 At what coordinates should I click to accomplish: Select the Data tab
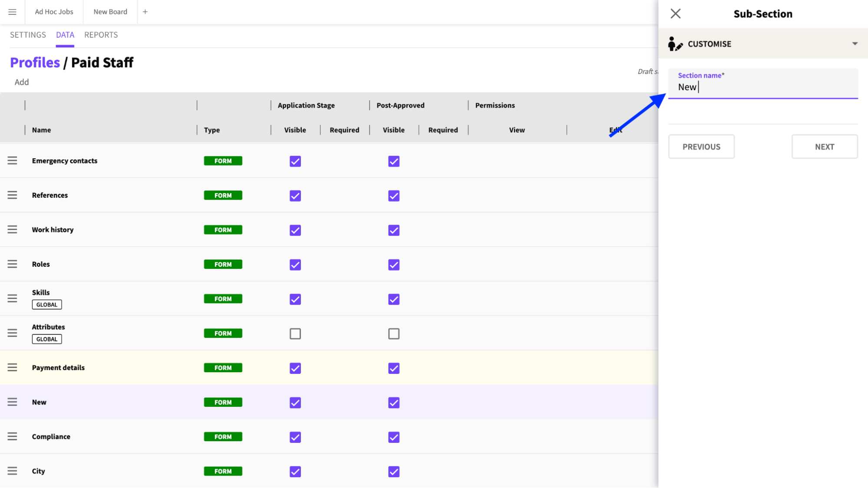65,35
